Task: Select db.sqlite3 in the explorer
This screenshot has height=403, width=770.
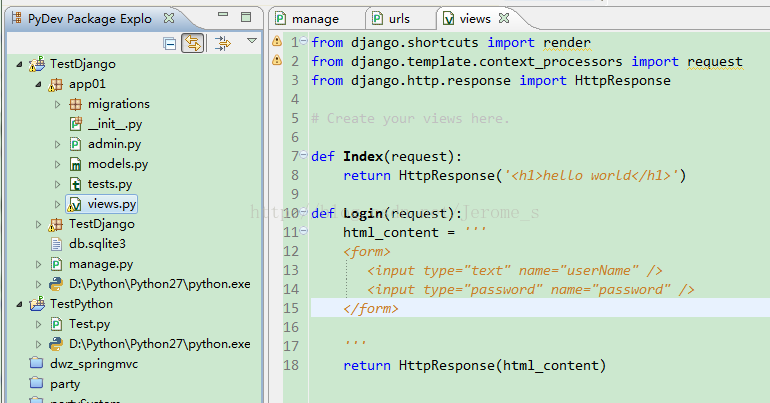Action: pos(97,244)
